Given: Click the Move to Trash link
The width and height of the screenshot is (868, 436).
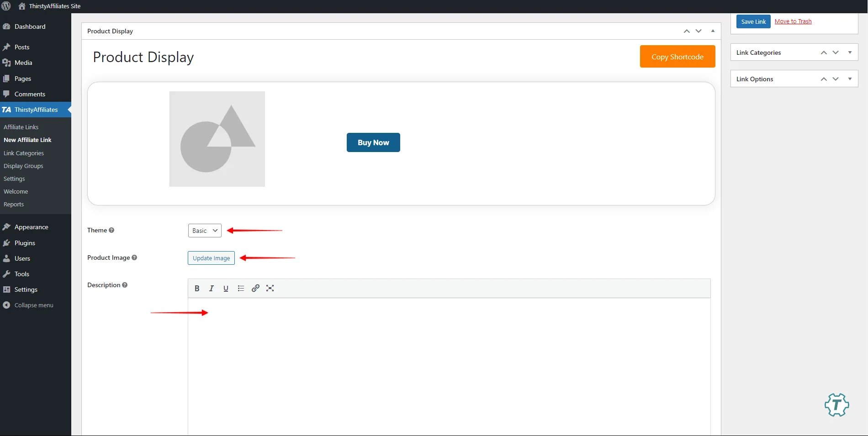Looking at the screenshot, I should pos(793,21).
